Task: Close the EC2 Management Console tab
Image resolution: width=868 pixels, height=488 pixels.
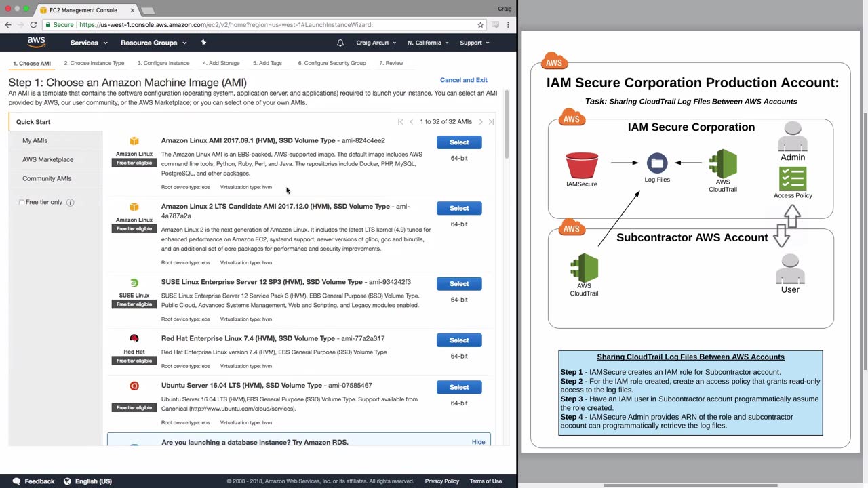Action: point(132,10)
